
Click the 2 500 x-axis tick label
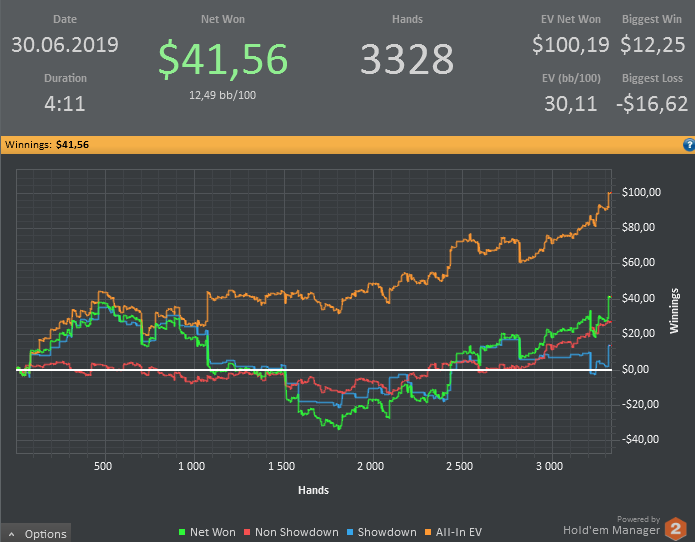point(459,466)
